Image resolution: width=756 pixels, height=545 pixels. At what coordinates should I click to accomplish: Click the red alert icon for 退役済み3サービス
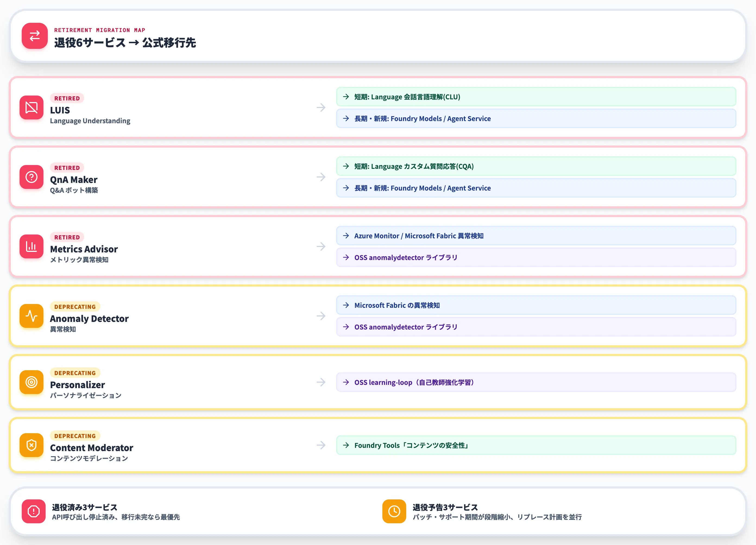click(33, 511)
